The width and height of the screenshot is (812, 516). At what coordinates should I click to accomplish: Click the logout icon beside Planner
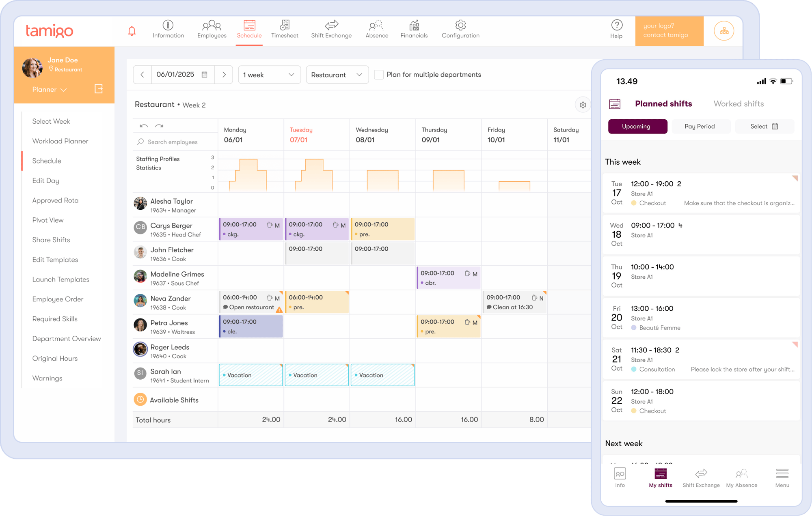[99, 89]
